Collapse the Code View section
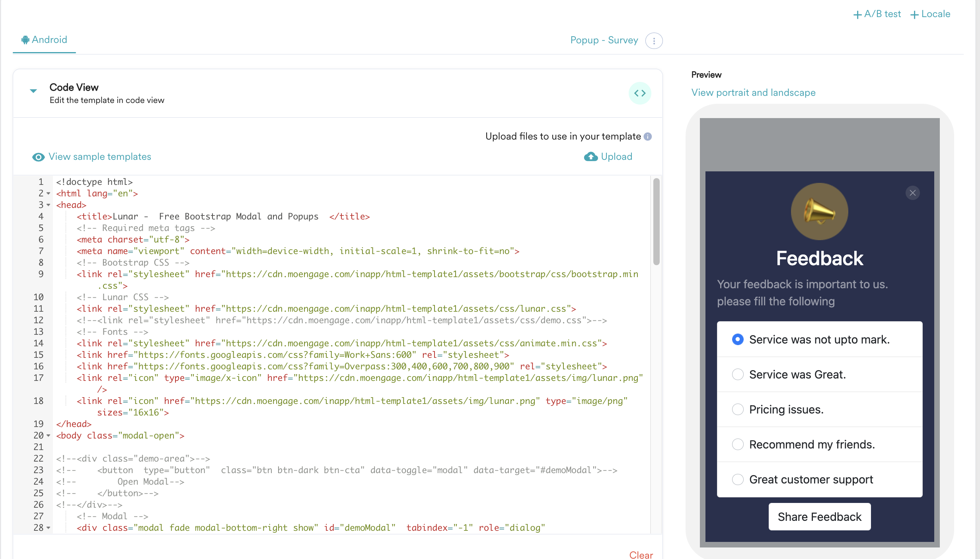 tap(33, 91)
